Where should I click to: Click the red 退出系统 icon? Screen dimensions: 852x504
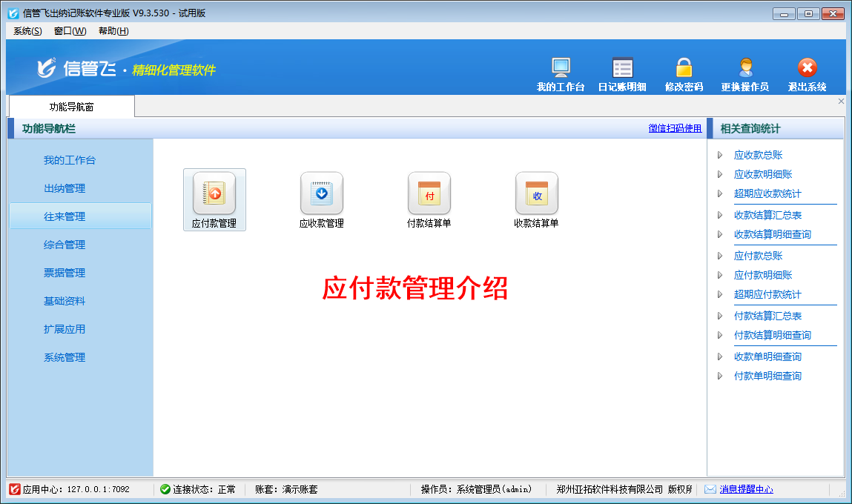[x=807, y=68]
